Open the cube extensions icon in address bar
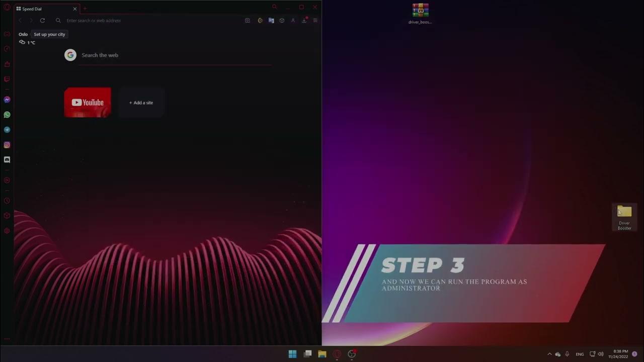644x362 pixels. [282, 21]
